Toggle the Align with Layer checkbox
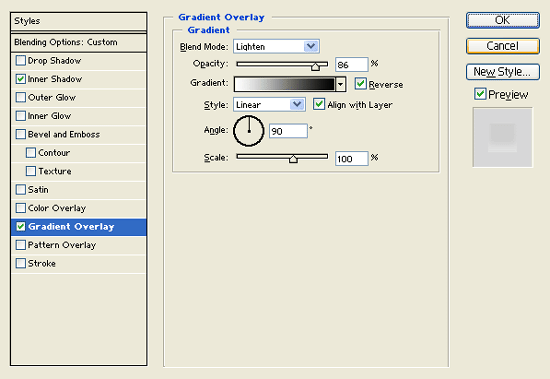The width and height of the screenshot is (550, 379). (x=319, y=104)
